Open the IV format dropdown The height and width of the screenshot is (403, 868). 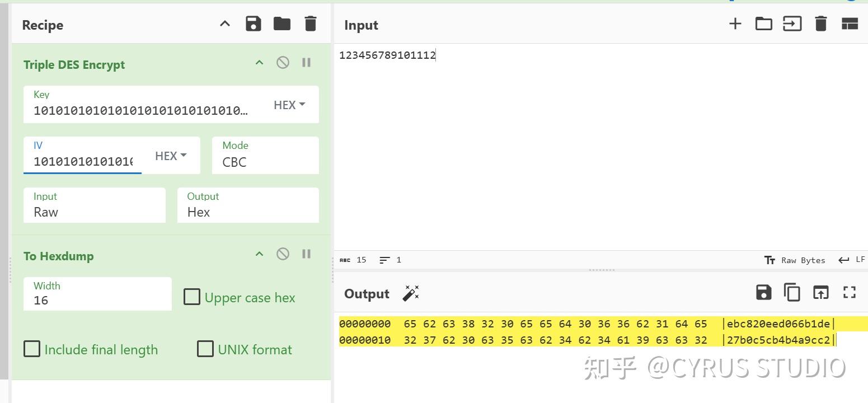tap(171, 156)
